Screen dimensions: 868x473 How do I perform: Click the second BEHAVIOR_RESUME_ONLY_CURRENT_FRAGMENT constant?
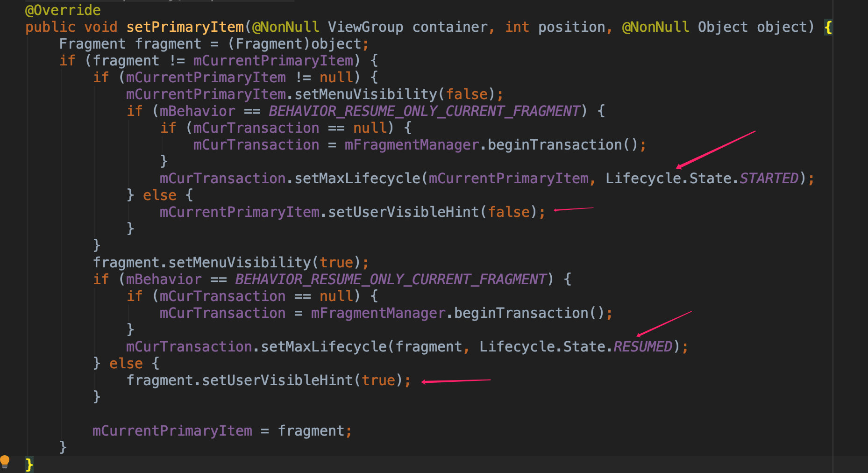[x=391, y=279]
